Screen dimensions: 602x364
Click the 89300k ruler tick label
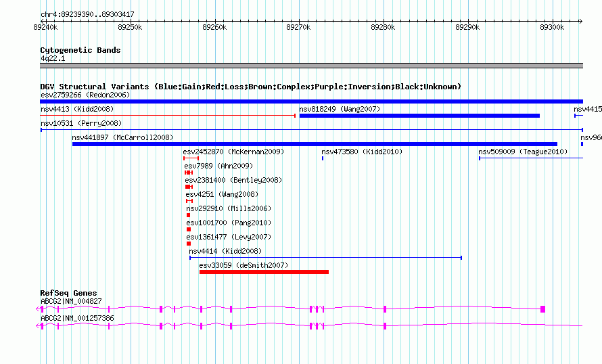[x=552, y=27]
